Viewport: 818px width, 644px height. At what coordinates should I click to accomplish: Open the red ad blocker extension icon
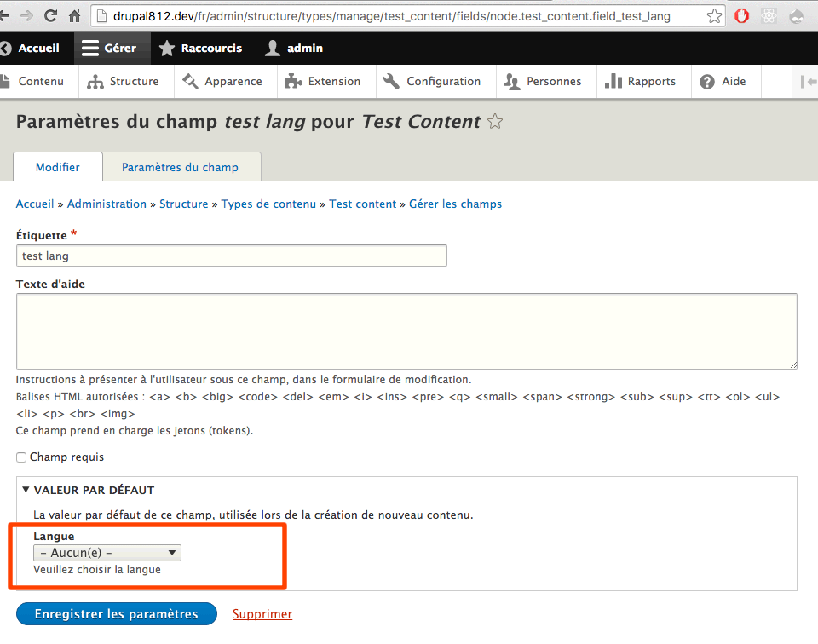(x=741, y=16)
